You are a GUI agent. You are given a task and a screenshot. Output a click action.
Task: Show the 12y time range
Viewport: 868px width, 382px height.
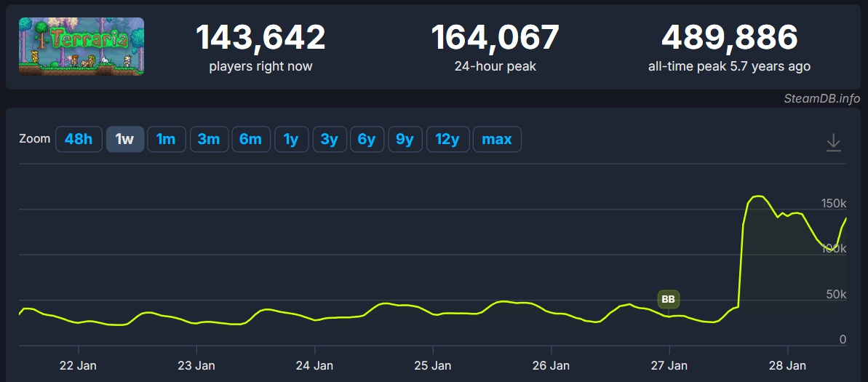[447, 139]
